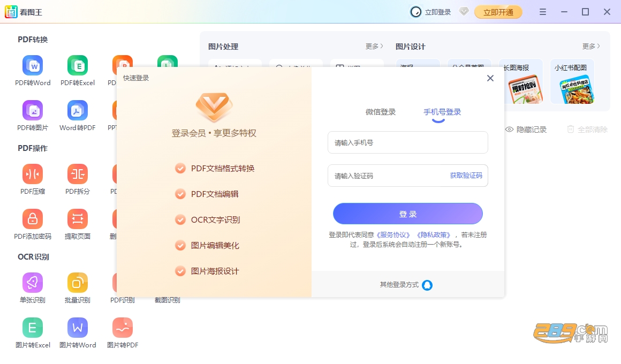Viewport: 621px width, 364px height.
Task: Select the 手机号登录 tab
Action: [442, 112]
